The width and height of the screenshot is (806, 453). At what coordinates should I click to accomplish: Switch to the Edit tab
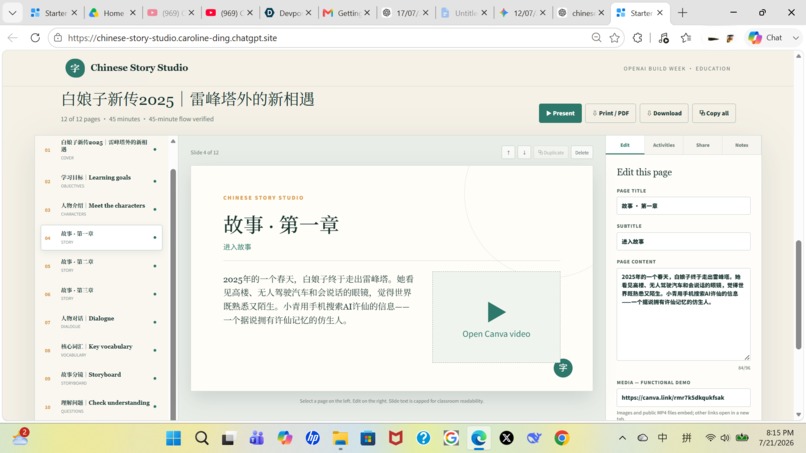coord(625,145)
